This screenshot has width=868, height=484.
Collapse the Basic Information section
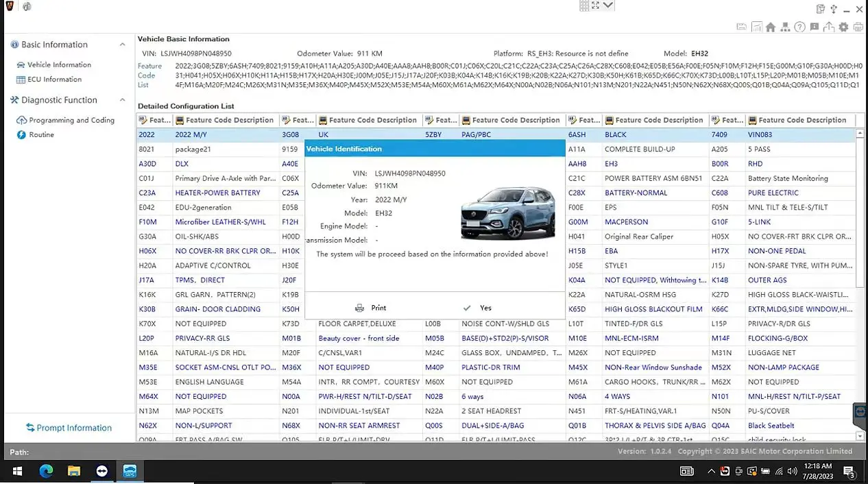point(123,45)
